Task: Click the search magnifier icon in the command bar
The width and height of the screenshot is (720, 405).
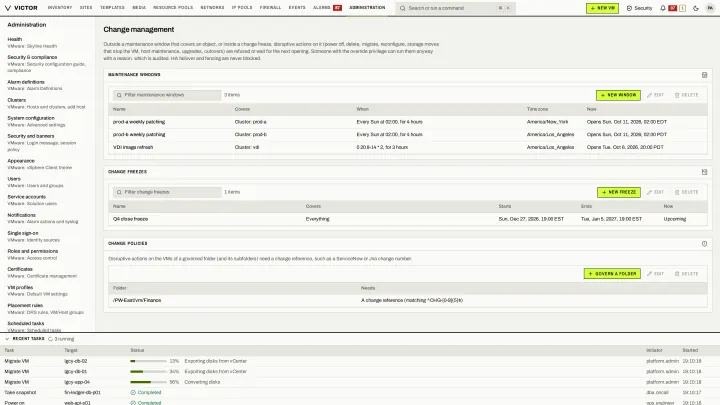Action: tap(403, 8)
